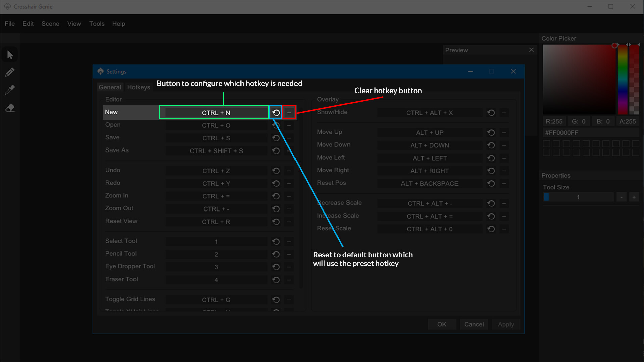This screenshot has width=644, height=362.
Task: Activate the Eye Dropper tool icon
Action: pos(10,90)
